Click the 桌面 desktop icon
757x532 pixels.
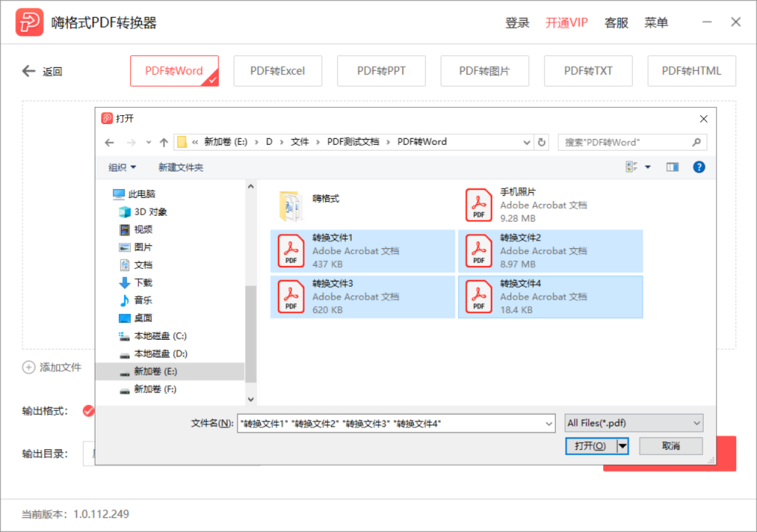(124, 318)
